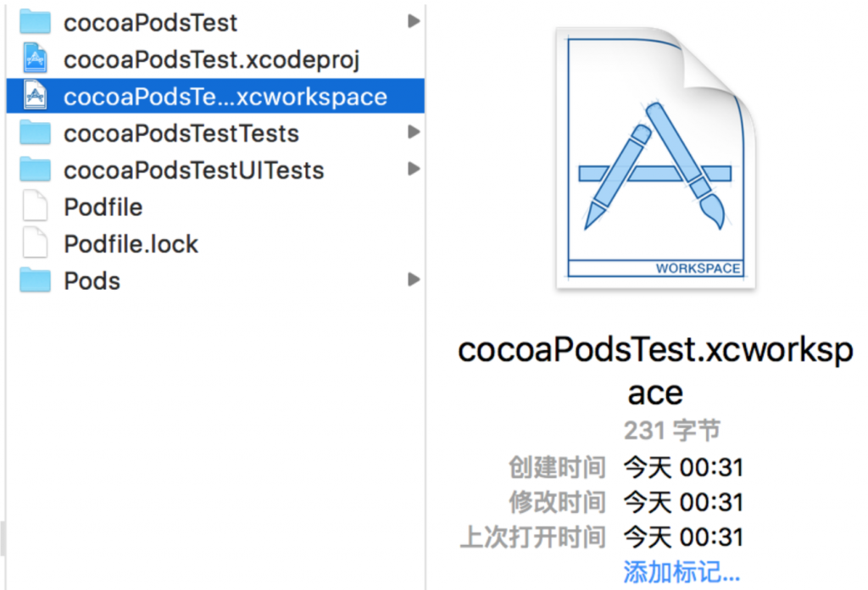Click the cocoaPodsTest folder icon

[x=36, y=21]
